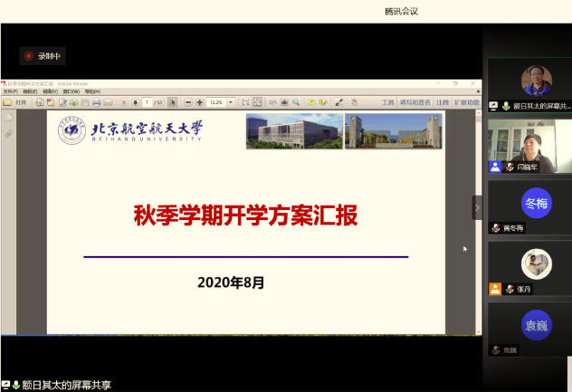
Task: Click the 注释 (Comment) pane button
Action: [442, 102]
